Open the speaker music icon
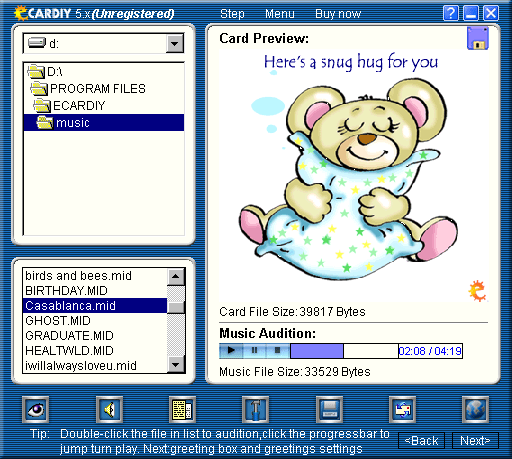The width and height of the screenshot is (512, 459). 109,409
